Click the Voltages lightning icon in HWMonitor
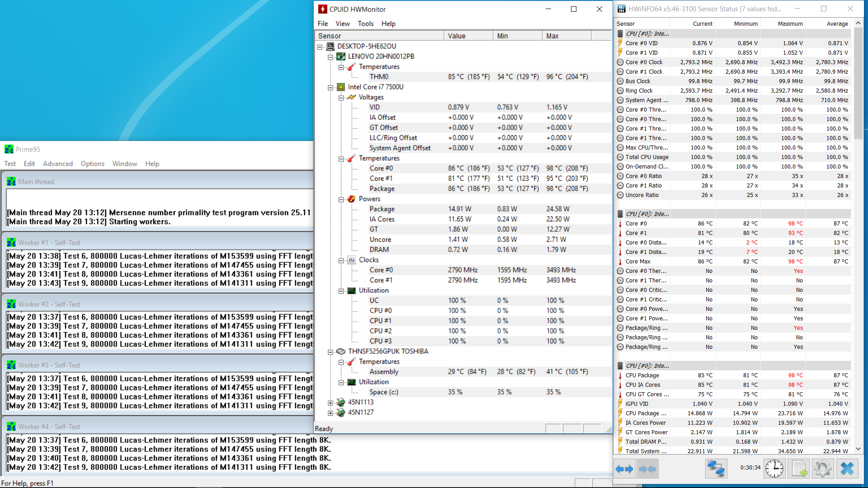The width and height of the screenshot is (868, 488). click(351, 97)
